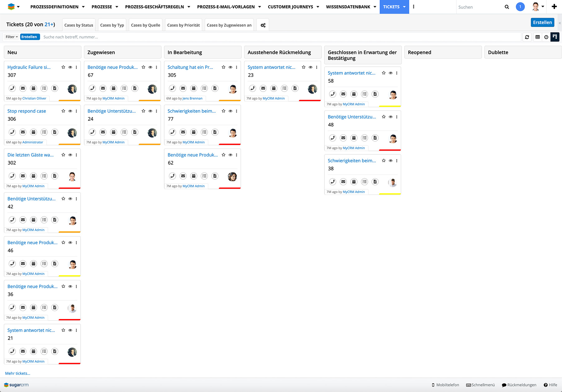
Task: Favorite the Hydraulic Failure ticket
Action: coord(63,67)
